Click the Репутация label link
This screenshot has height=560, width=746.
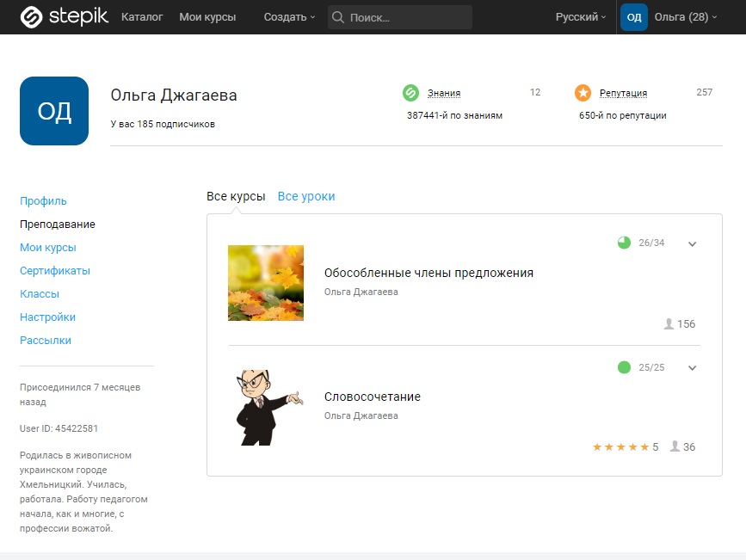tap(623, 93)
